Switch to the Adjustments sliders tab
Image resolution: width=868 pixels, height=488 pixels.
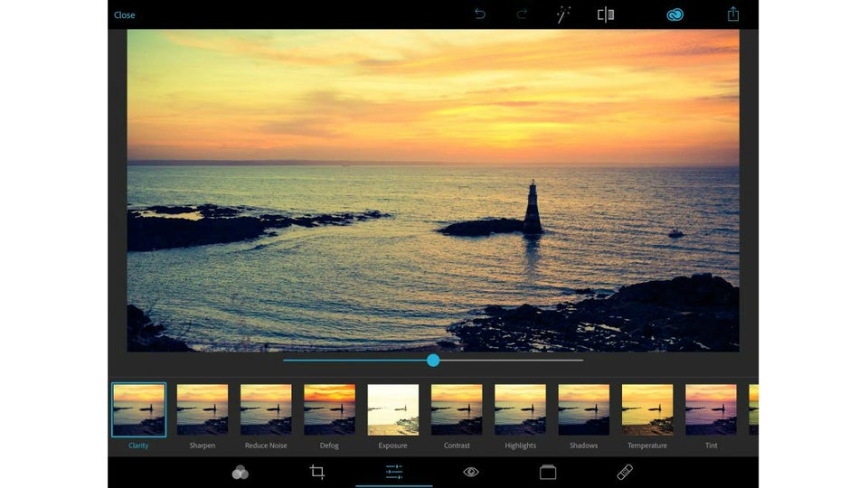click(x=393, y=472)
